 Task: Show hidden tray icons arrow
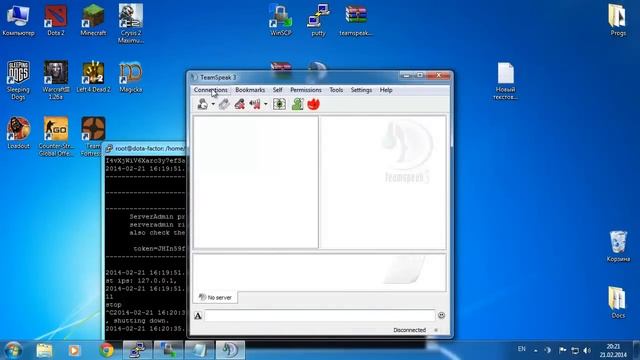(536, 350)
